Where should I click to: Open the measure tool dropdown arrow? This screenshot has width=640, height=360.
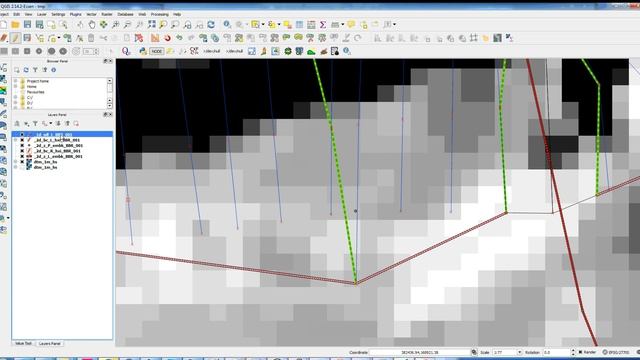click(x=342, y=25)
